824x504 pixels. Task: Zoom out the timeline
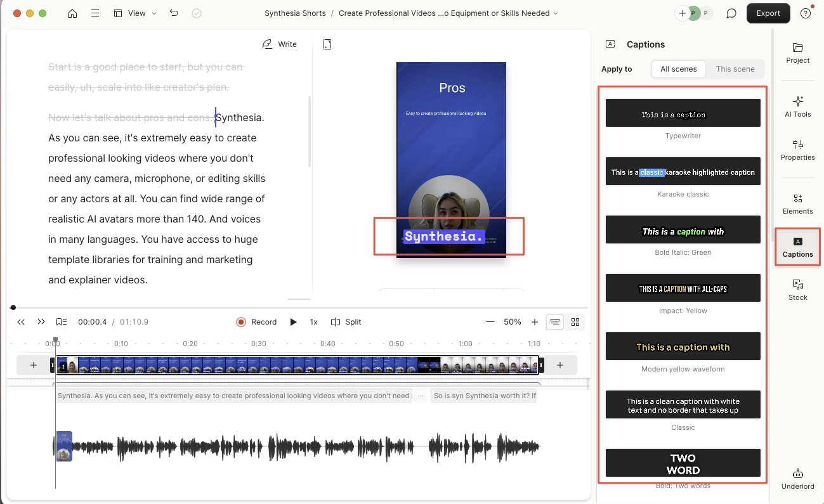coord(490,322)
